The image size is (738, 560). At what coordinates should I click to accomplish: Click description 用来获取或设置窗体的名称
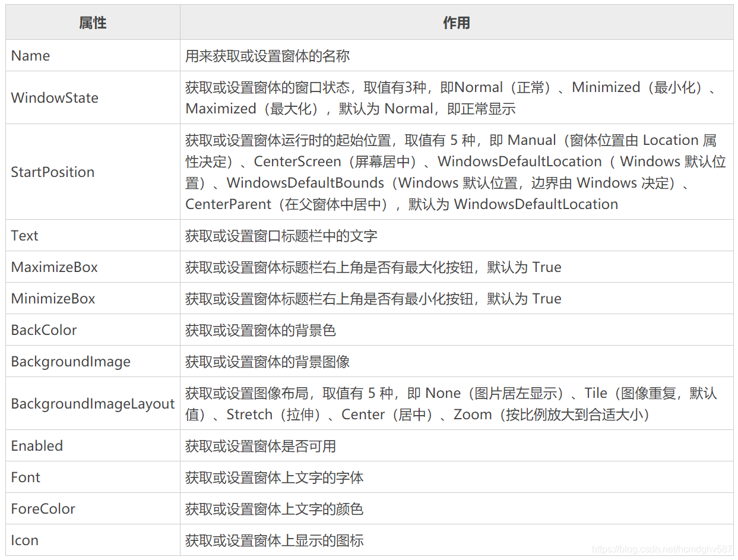click(267, 56)
